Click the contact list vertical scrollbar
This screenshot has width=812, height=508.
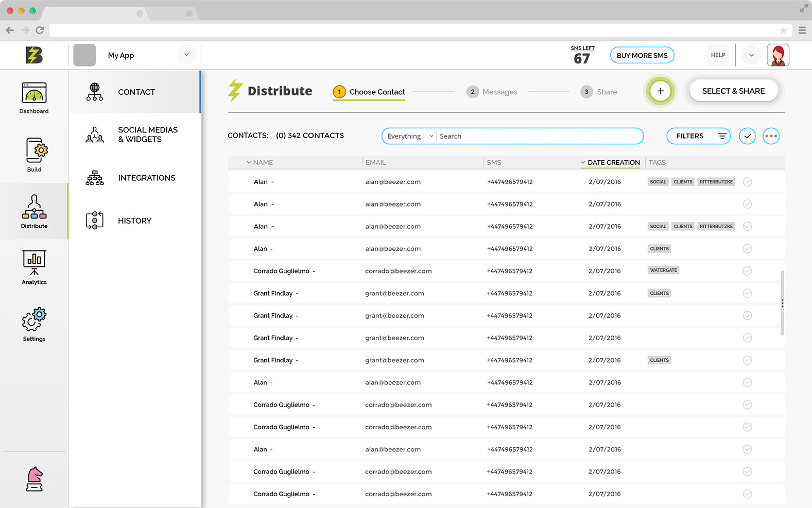click(x=782, y=303)
